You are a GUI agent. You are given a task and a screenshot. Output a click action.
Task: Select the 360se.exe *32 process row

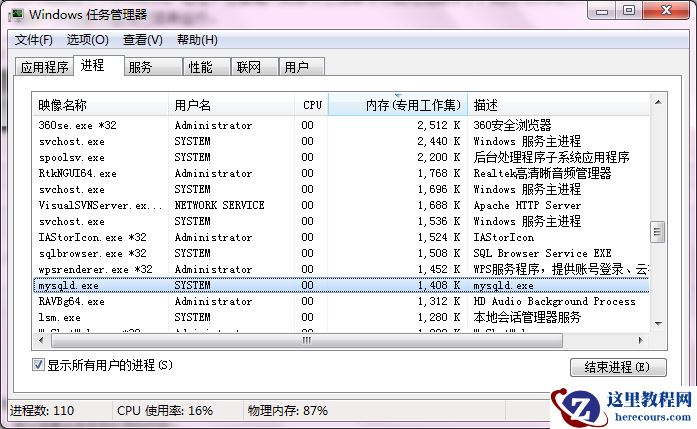click(x=341, y=125)
